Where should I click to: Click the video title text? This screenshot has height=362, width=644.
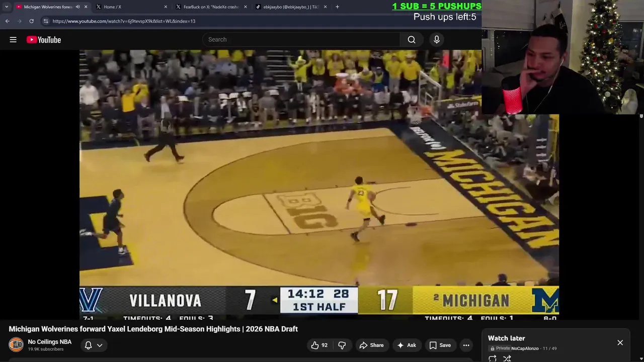point(153,329)
